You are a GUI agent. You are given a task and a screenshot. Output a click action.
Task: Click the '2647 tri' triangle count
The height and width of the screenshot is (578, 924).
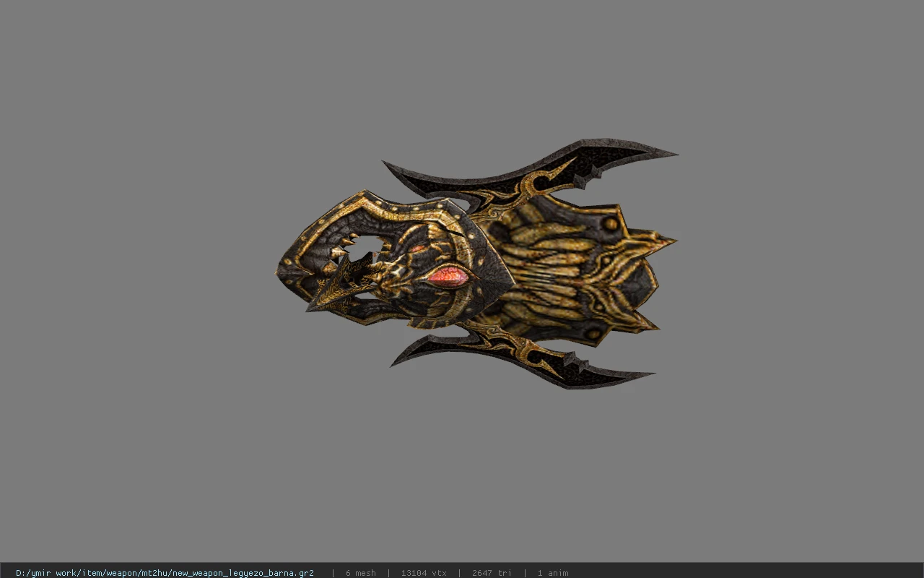point(492,573)
